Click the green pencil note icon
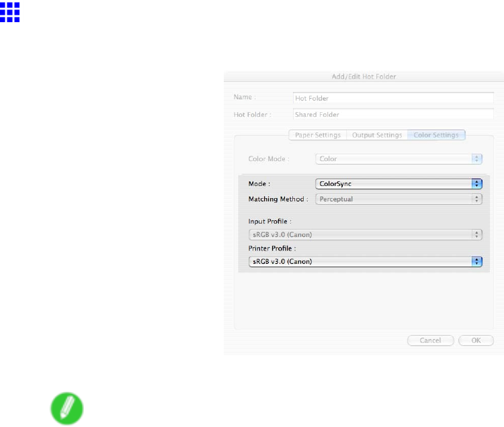This screenshot has width=504, height=427. [x=67, y=408]
